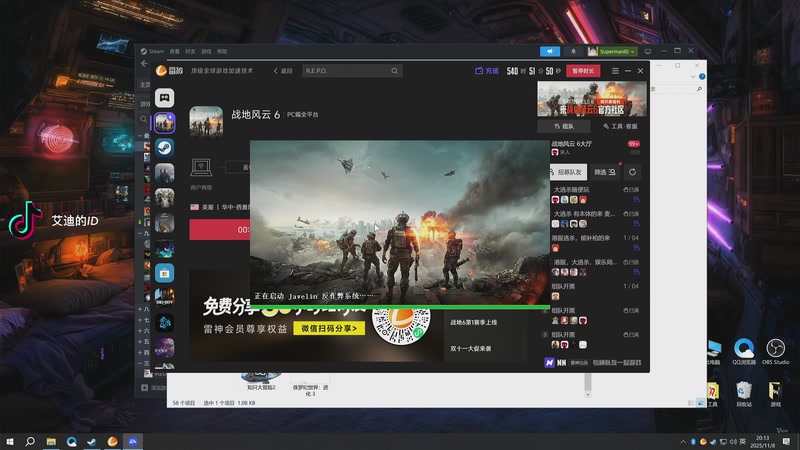
Task: Open OBS Studio desktop icon
Action: (x=776, y=352)
